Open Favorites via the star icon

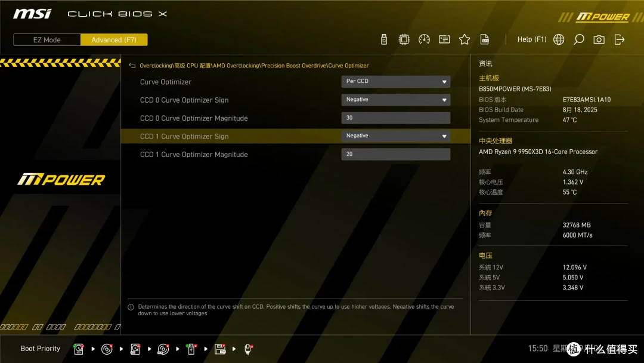(x=465, y=39)
